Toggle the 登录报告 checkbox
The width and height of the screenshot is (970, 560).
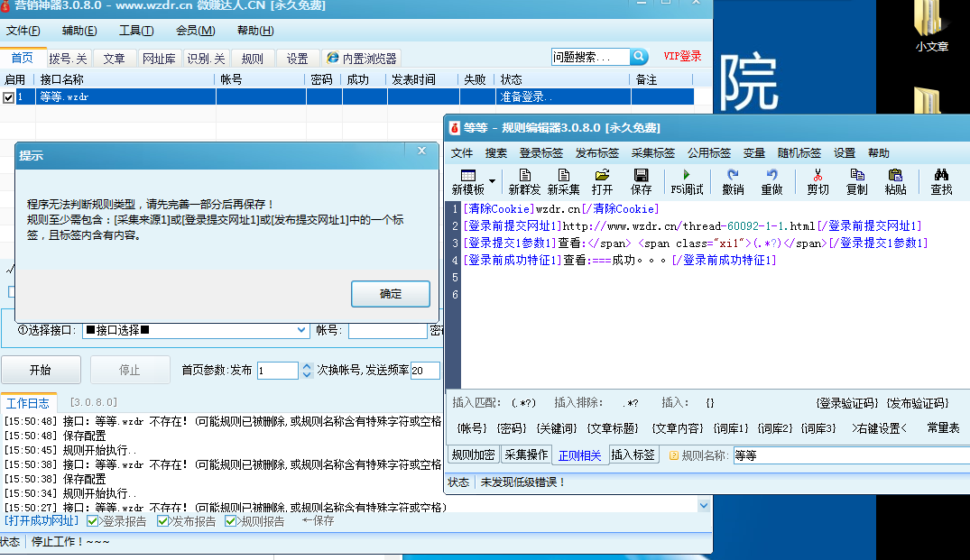[94, 521]
